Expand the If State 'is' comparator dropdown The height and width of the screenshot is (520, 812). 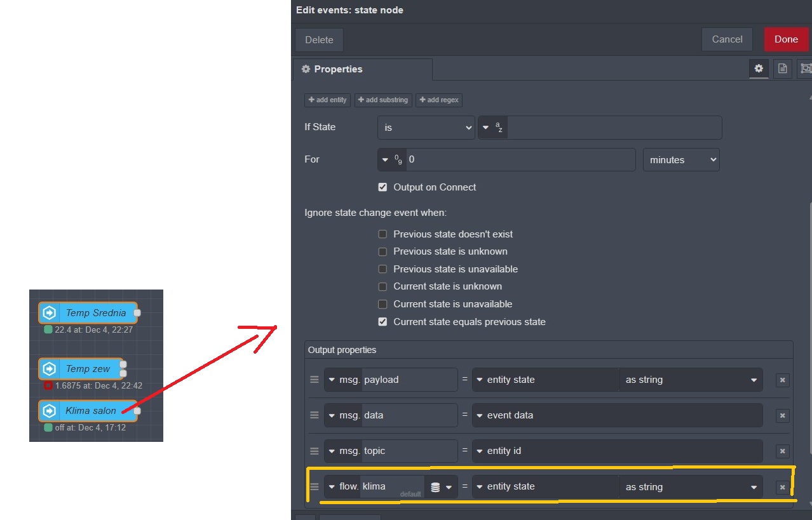(x=426, y=128)
